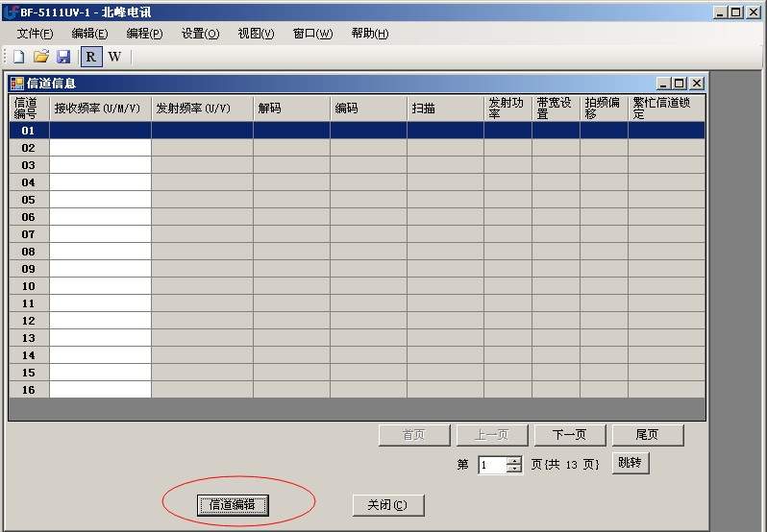The width and height of the screenshot is (767, 532).
Task: Maximize the 信道信息 child window
Action: (680, 84)
